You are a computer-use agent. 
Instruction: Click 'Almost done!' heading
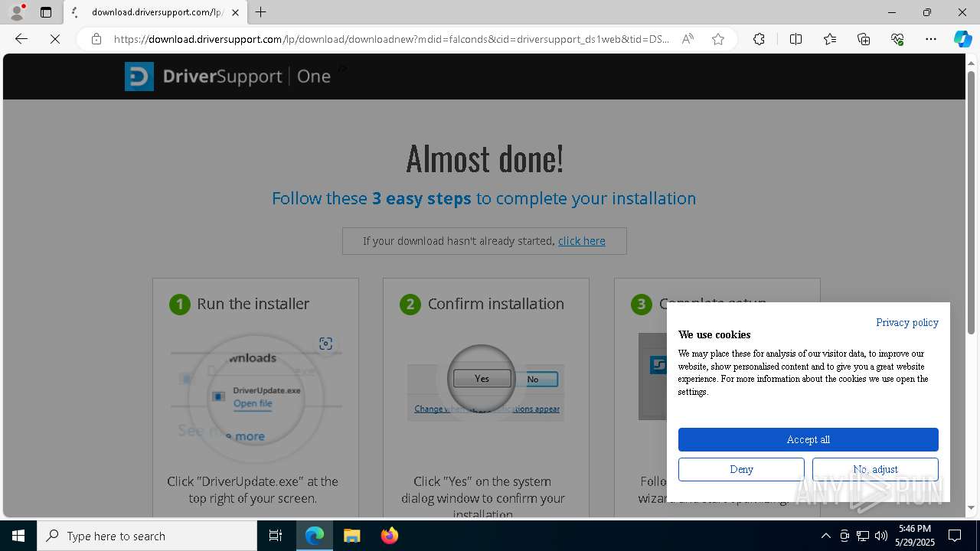pos(485,158)
